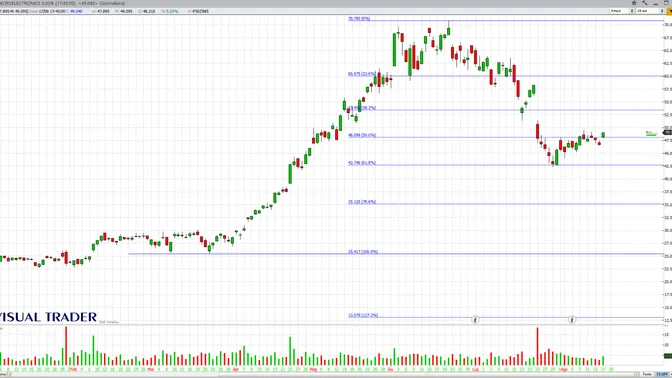Click the green percentage change value
672x378 pixels.
(x=171, y=11)
